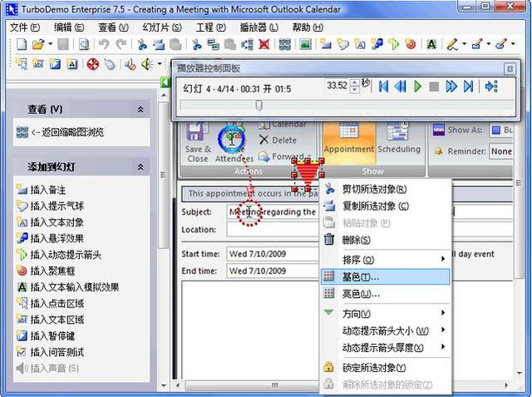532x397 pixels.
Task: Open the 播放器 (L) menu
Action: coord(259,27)
